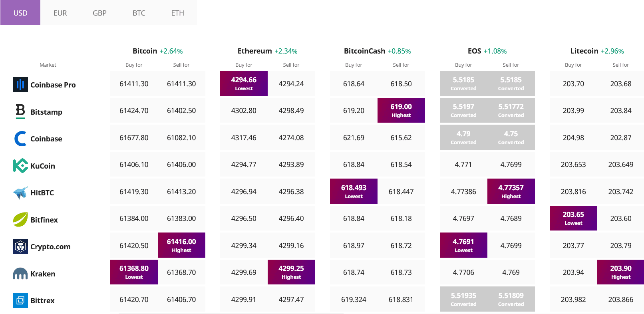Select HitBTC BitcoinCash lowest price 618.493

(x=354, y=191)
